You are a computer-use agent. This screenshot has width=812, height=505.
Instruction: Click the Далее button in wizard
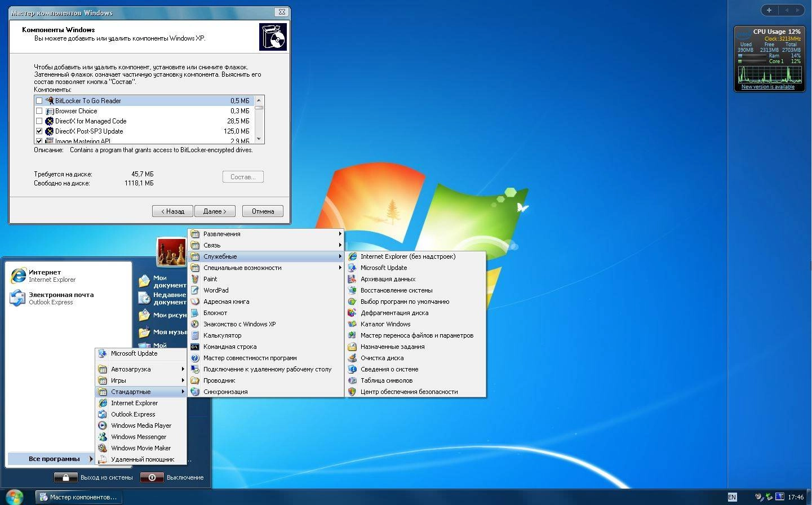pos(215,211)
